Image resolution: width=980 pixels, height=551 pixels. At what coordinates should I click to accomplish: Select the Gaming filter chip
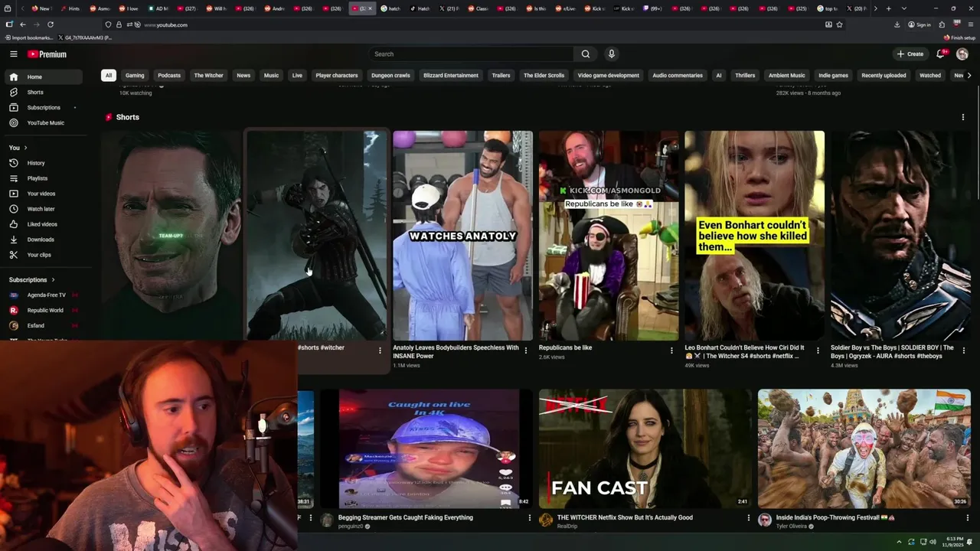click(x=135, y=75)
